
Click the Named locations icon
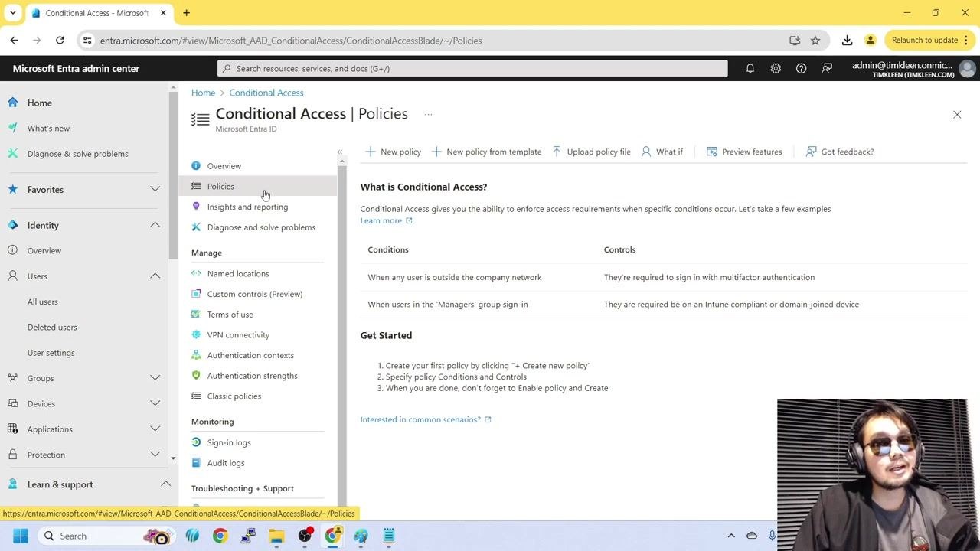pos(196,273)
